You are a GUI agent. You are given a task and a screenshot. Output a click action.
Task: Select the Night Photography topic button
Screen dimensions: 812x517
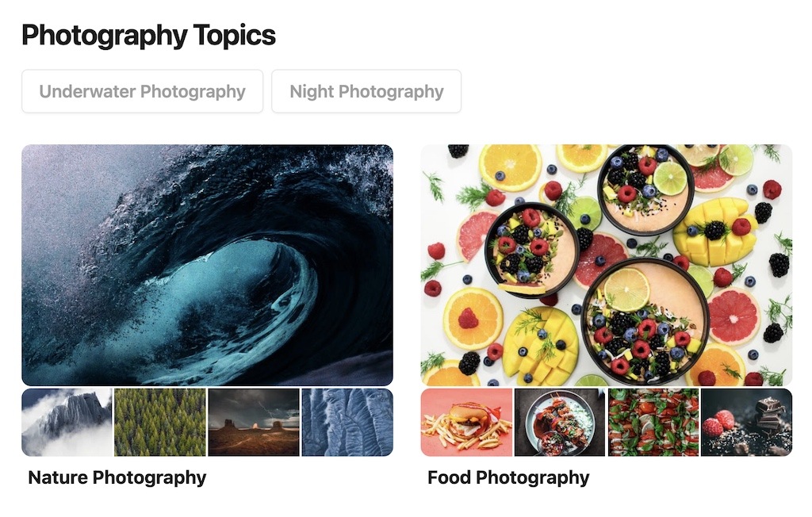pos(366,91)
